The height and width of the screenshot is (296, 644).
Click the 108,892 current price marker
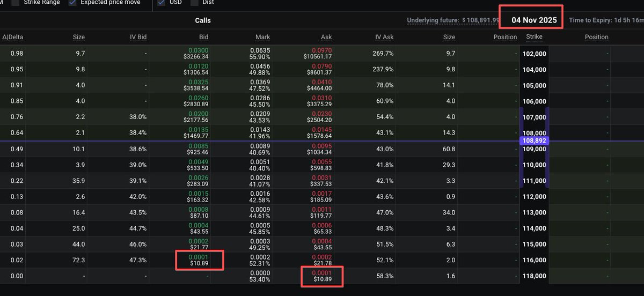point(534,140)
